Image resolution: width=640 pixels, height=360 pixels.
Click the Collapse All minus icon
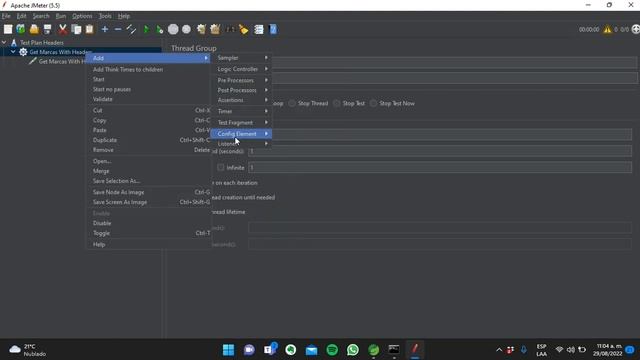pyautogui.click(x=118, y=29)
